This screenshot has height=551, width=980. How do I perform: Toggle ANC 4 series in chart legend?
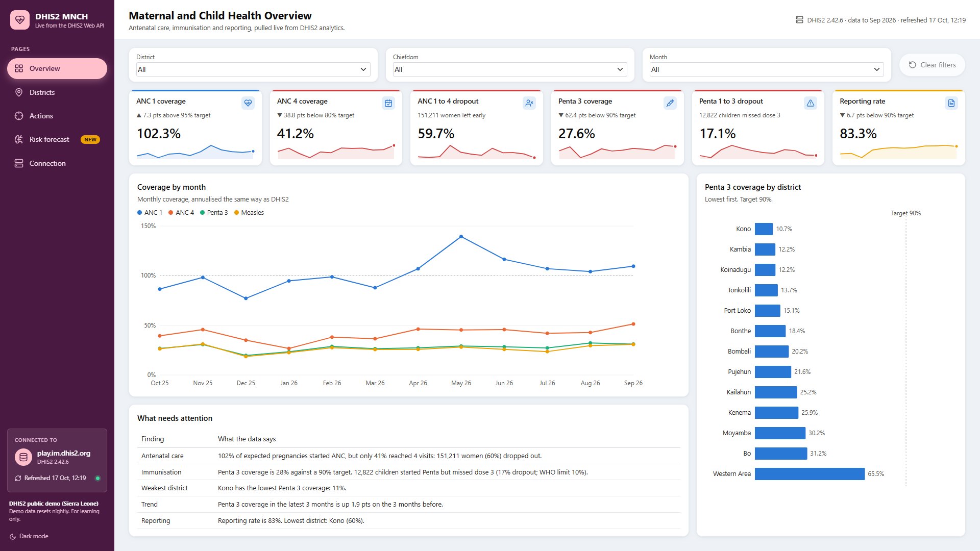tap(181, 213)
